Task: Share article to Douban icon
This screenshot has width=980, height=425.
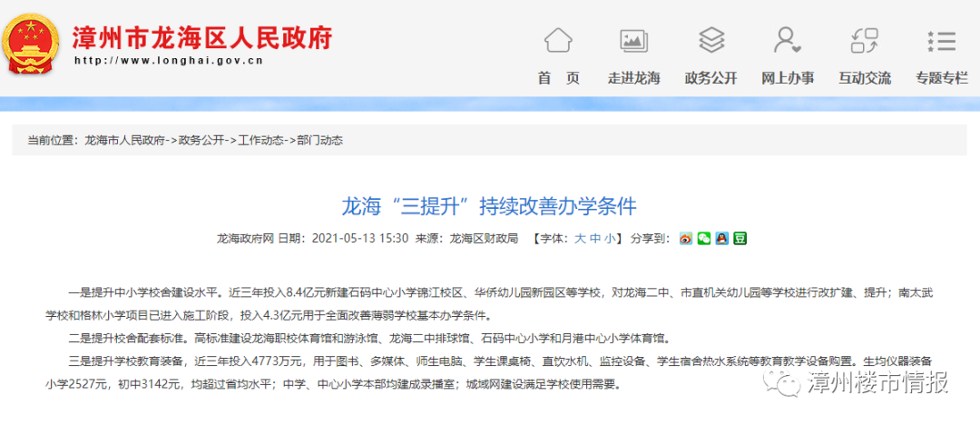Action: coord(740,239)
